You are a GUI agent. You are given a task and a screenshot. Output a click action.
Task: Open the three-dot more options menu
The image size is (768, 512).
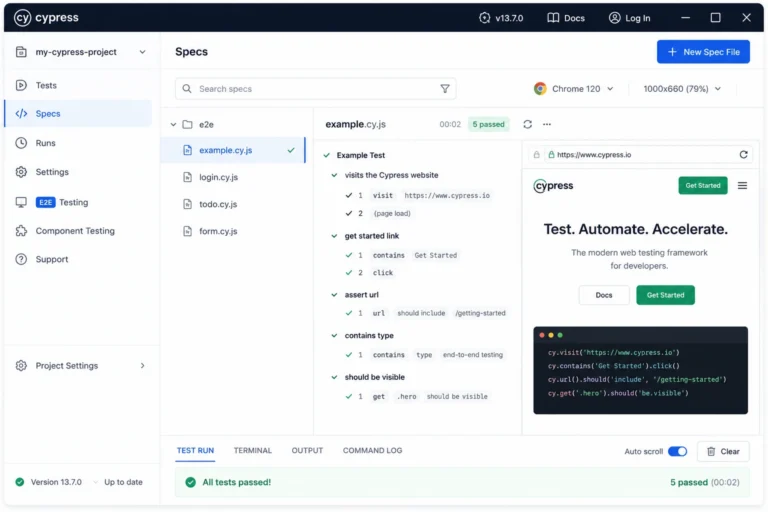point(547,124)
